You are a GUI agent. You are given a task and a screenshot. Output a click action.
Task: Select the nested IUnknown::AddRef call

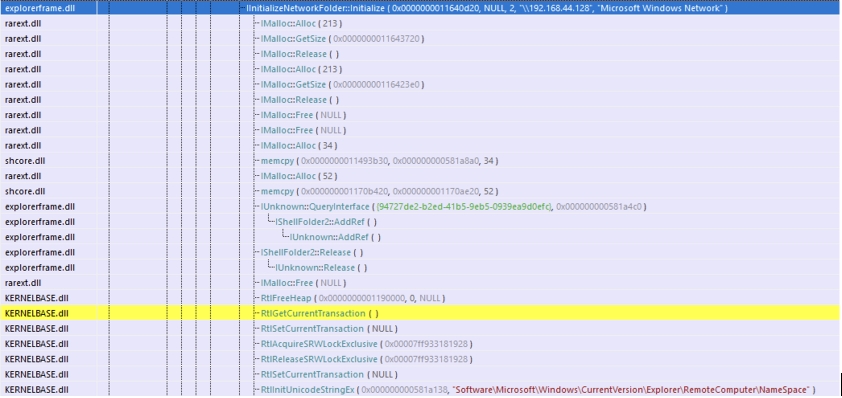pyautogui.click(x=336, y=237)
